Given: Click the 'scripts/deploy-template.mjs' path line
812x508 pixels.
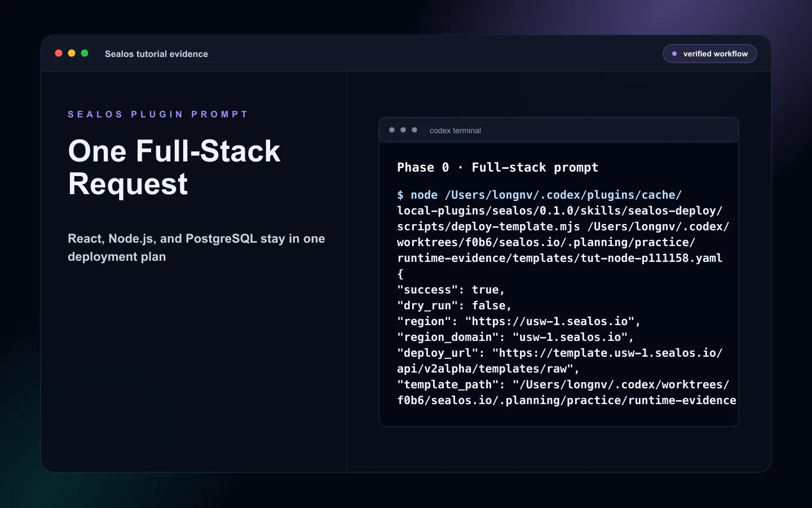Looking at the screenshot, I should [x=563, y=226].
